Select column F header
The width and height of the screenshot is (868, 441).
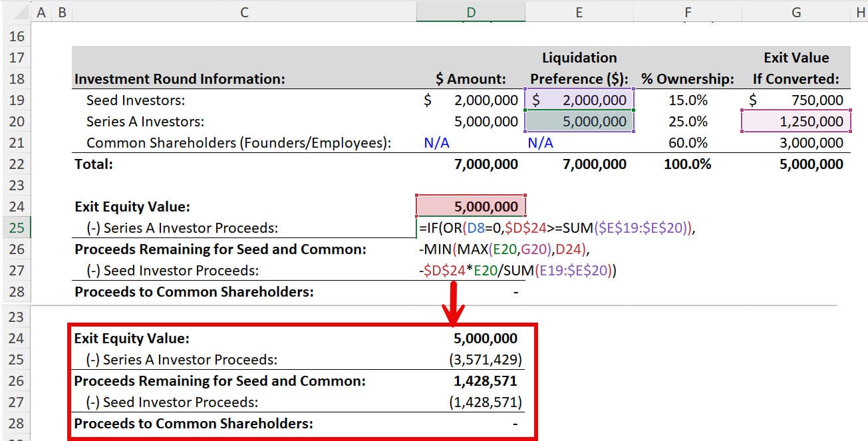pos(687,11)
